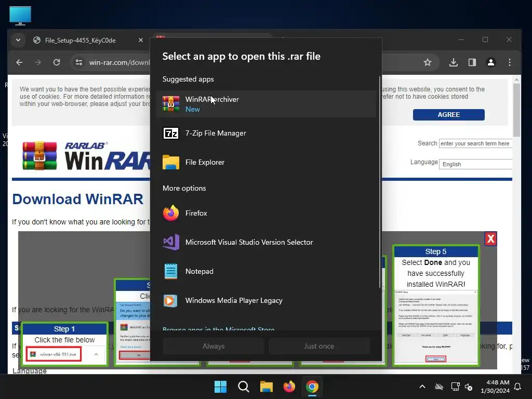Click the muted volume tray icon
This screenshot has width=532, height=399.
click(469, 387)
